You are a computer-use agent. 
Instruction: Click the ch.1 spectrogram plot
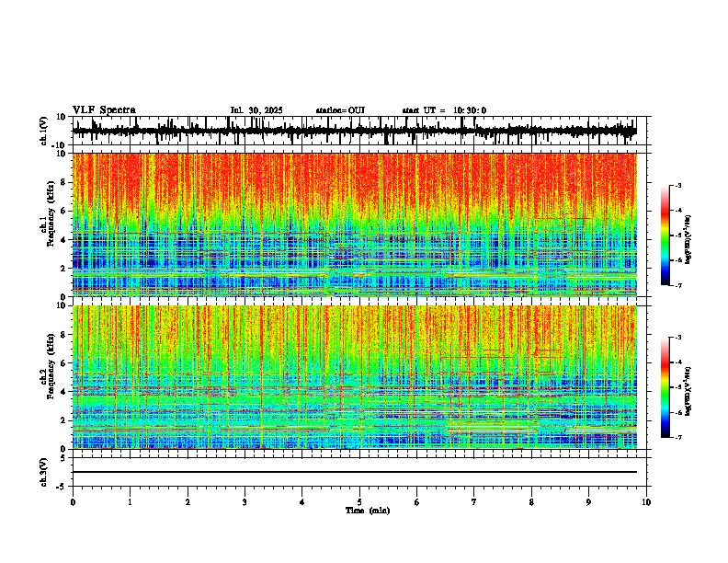tap(355, 224)
